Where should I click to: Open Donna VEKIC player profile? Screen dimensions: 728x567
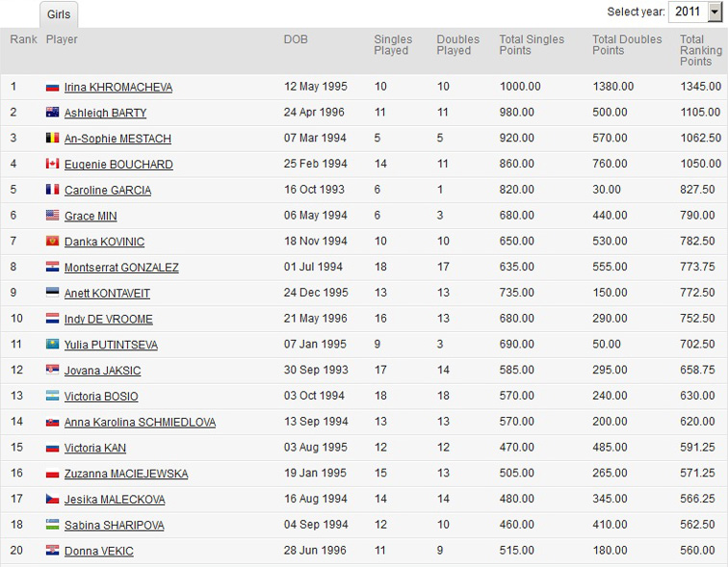98,552
